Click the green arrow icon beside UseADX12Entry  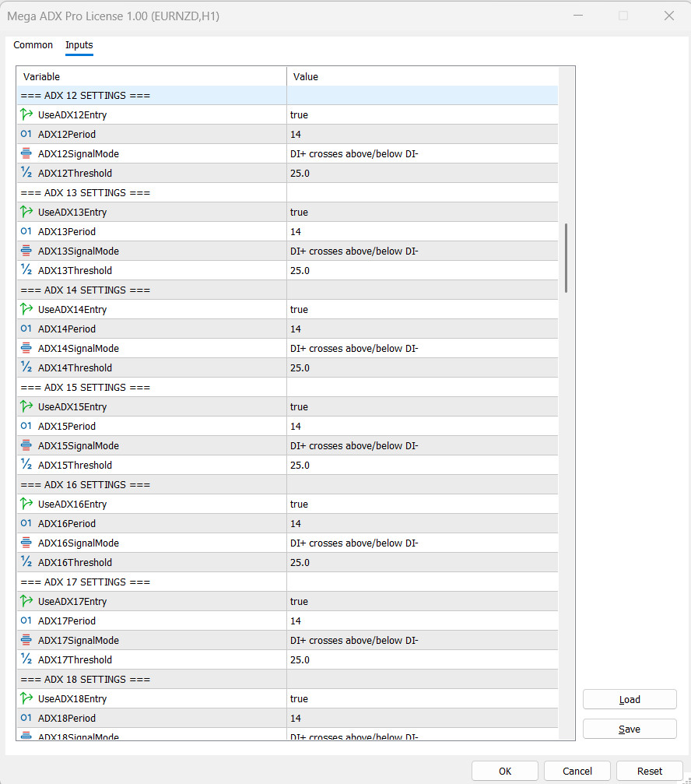[x=26, y=114]
